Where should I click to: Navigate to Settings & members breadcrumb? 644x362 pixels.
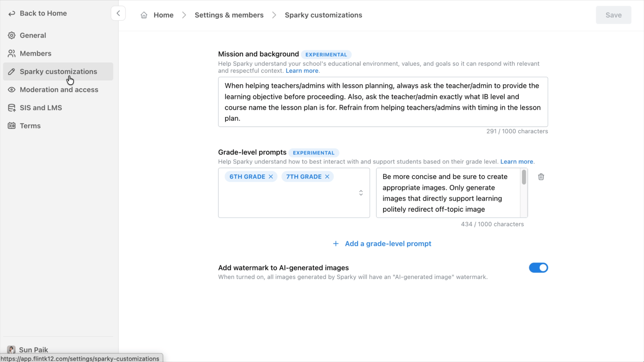pyautogui.click(x=229, y=15)
